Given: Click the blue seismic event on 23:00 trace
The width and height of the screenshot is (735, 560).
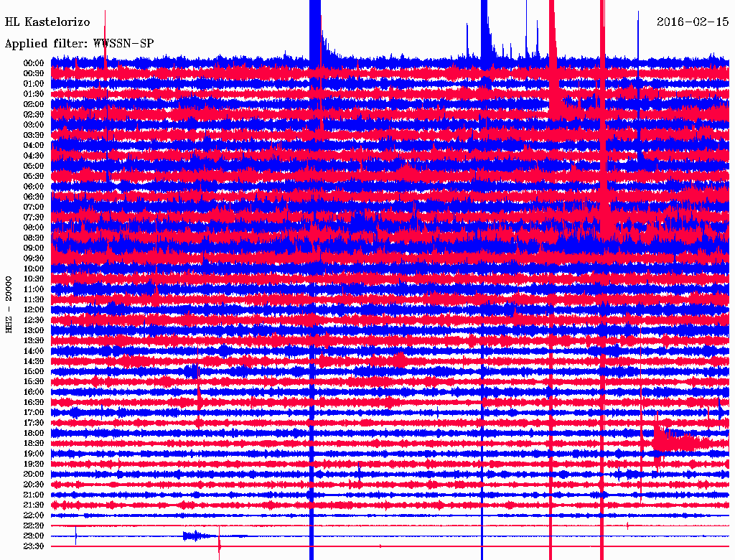Looking at the screenshot, I should [200, 536].
